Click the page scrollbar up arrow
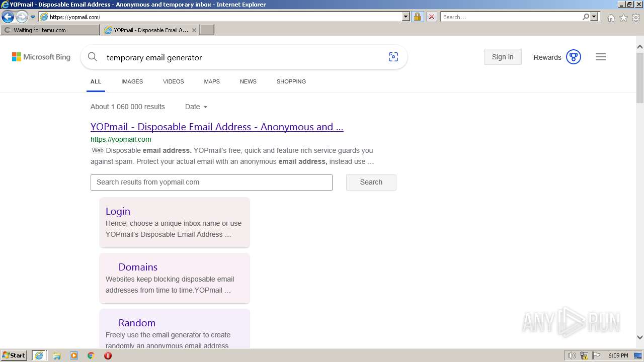Screen dimensions: 644x362 click(x=640, y=47)
